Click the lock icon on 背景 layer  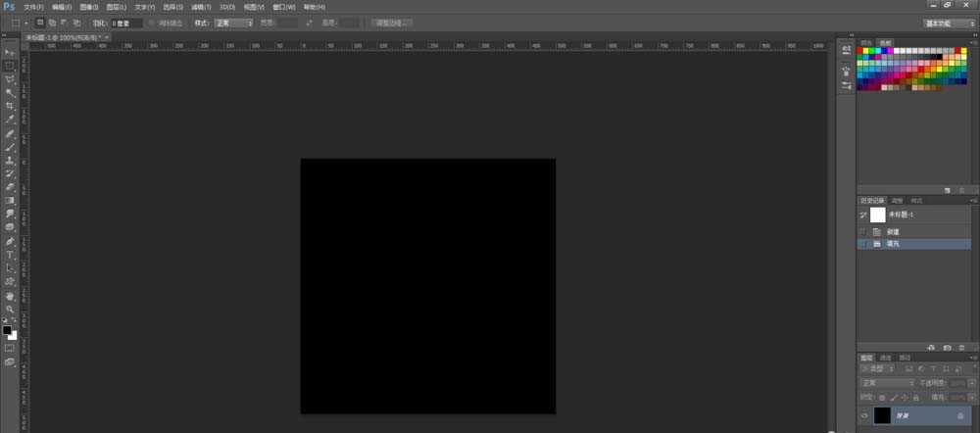tap(959, 416)
